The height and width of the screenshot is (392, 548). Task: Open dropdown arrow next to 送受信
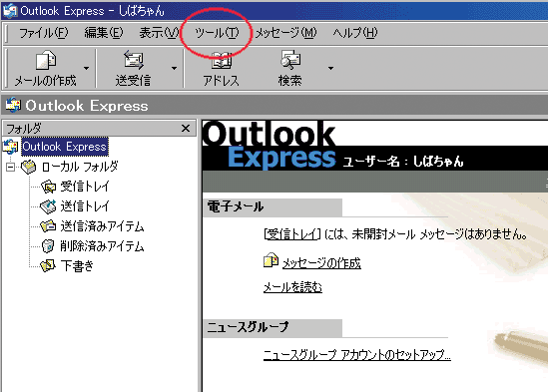[174, 68]
